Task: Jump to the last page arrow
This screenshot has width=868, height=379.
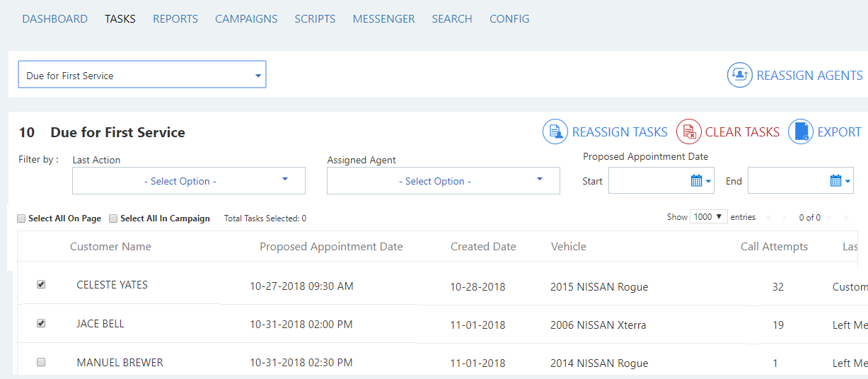Action: (x=846, y=218)
